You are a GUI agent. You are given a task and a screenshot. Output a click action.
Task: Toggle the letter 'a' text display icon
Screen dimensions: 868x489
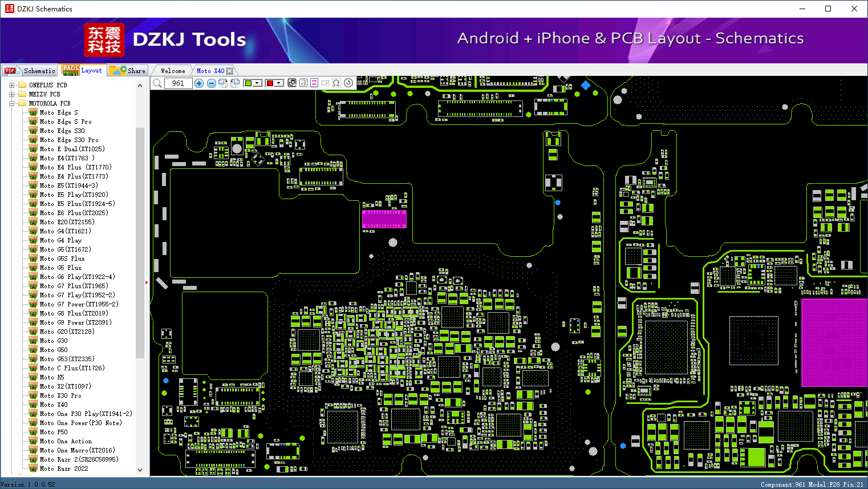[303, 83]
